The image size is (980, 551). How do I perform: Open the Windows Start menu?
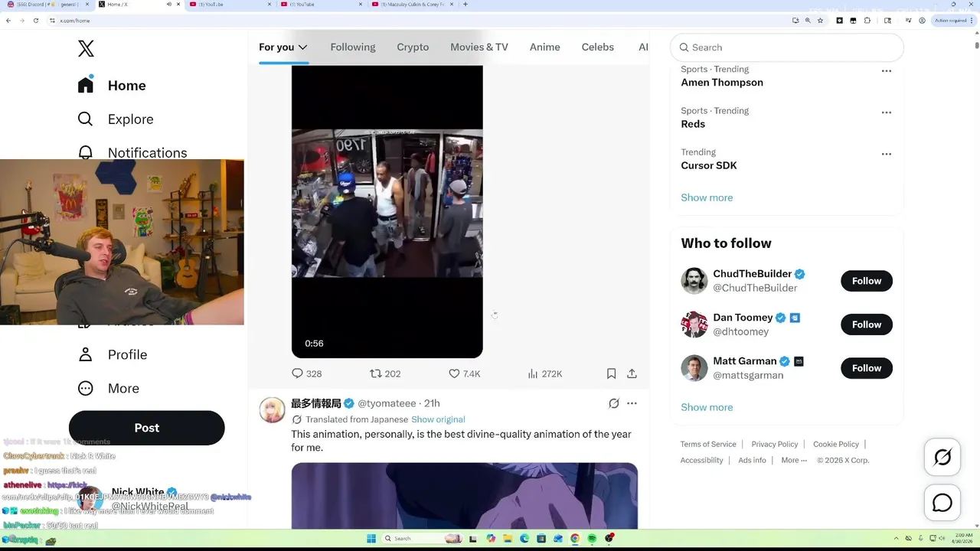pos(371,539)
